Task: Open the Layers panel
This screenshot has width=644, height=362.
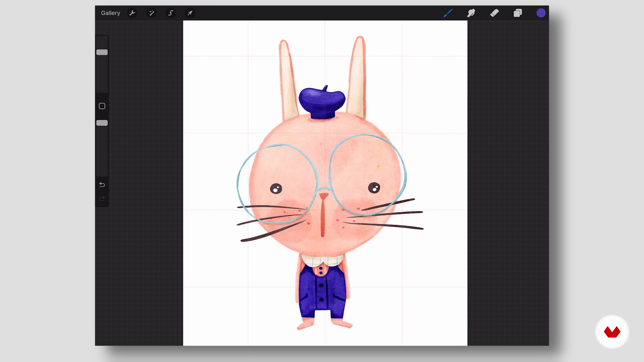Action: 518,13
